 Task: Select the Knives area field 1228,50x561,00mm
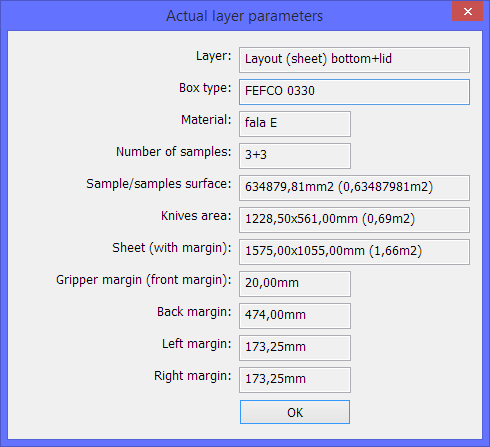pos(354,220)
